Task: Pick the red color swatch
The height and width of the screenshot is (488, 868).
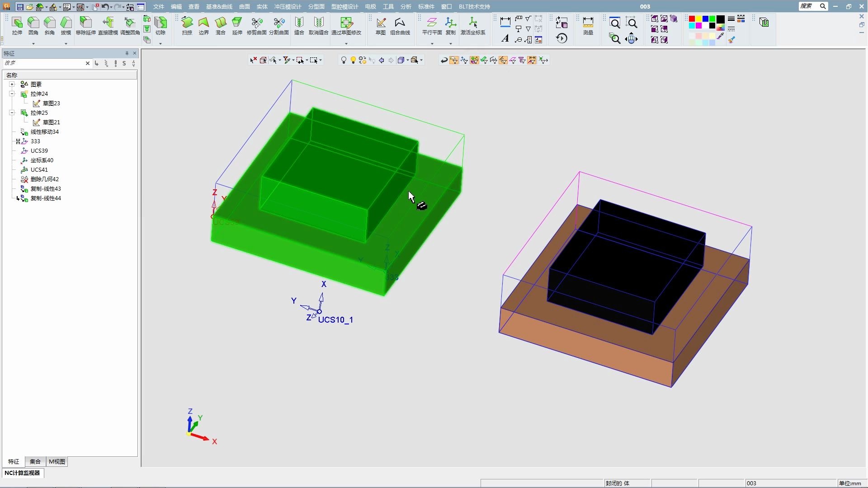Action: [692, 19]
